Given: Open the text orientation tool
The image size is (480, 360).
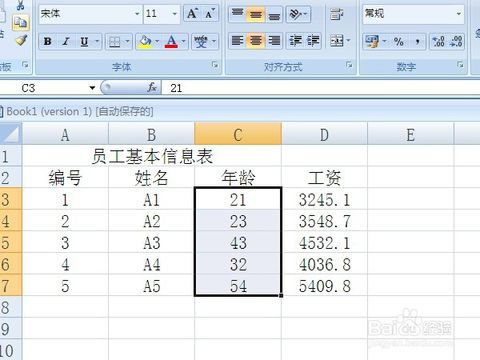Looking at the screenshot, I should click(x=297, y=14).
